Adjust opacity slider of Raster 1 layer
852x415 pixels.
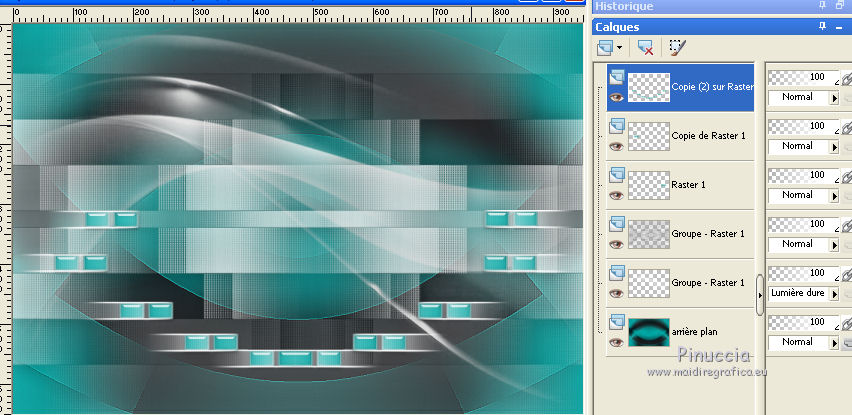[x=804, y=175]
